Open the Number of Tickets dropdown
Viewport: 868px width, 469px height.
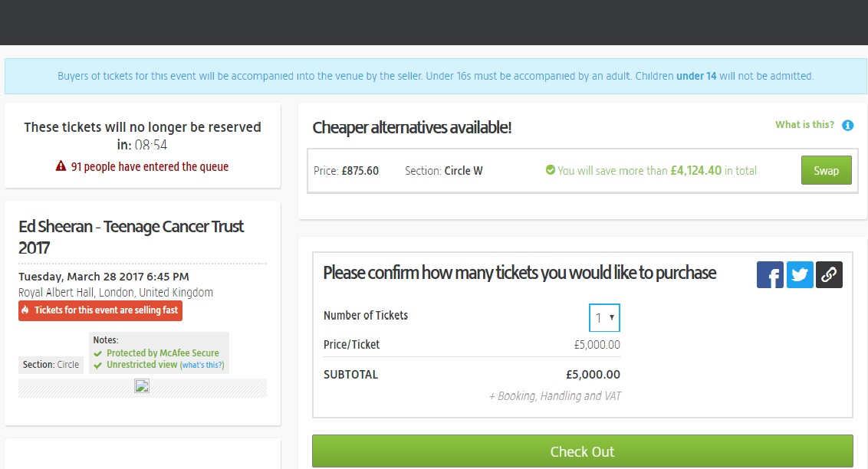[x=604, y=317]
